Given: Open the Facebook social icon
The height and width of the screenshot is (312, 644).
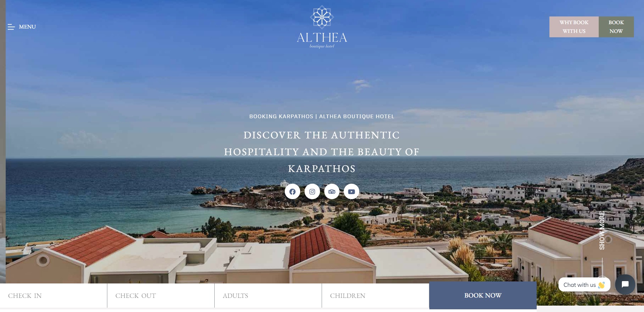Looking at the screenshot, I should point(292,191).
